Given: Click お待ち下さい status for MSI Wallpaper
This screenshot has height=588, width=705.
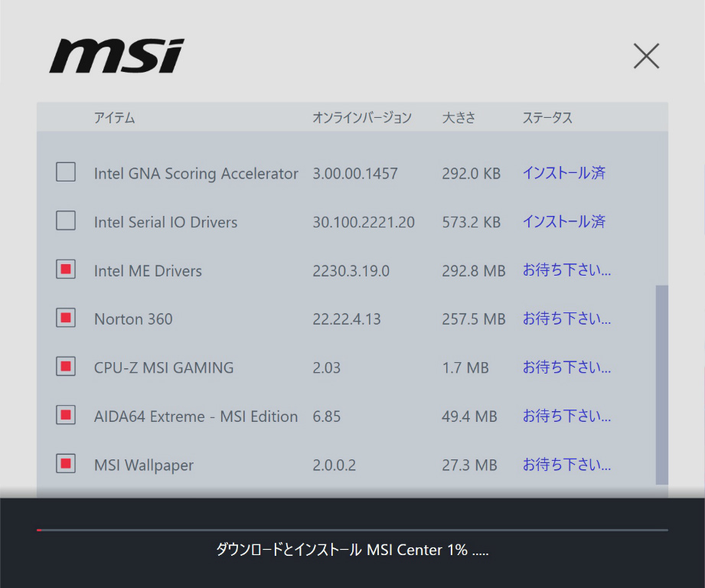Looking at the screenshot, I should [x=566, y=464].
